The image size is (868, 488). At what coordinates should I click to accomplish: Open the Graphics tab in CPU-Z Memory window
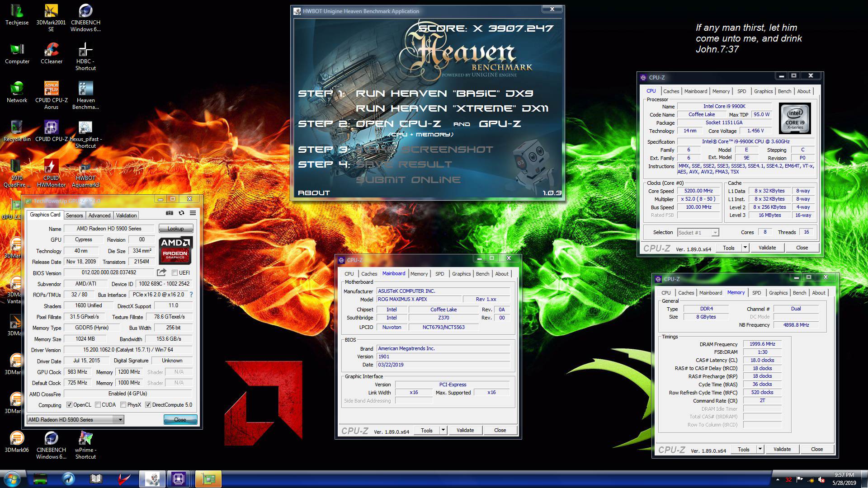click(x=778, y=293)
